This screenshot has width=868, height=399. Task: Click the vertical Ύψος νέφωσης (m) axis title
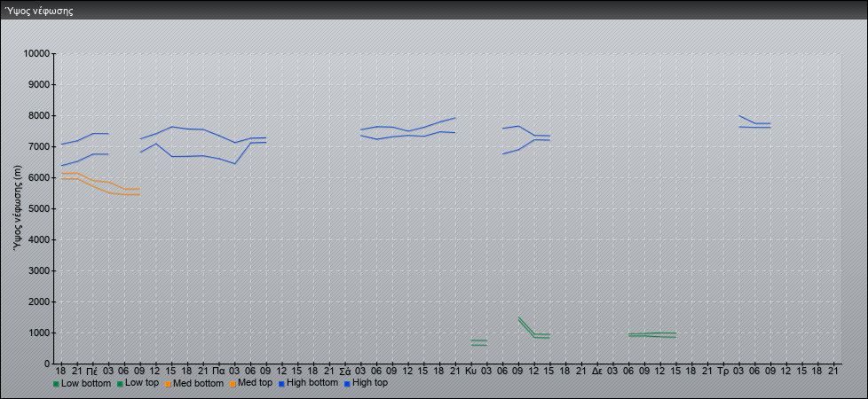point(17,208)
